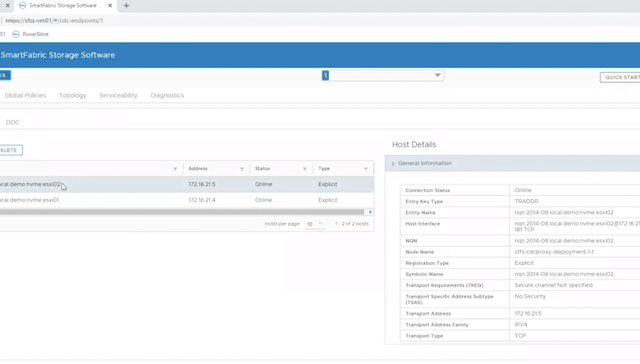The image size is (640, 364).
Task: Switch to the Topology tab
Action: coord(73,95)
